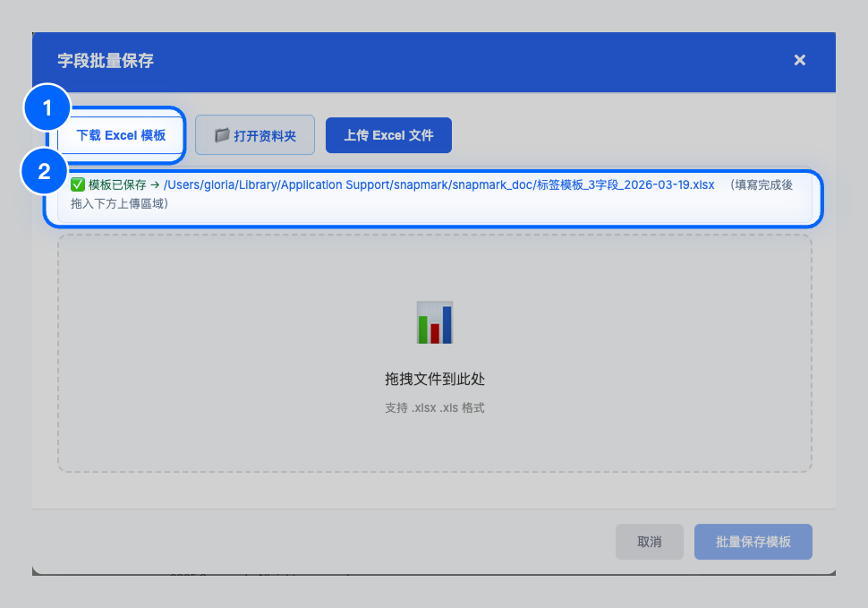The width and height of the screenshot is (868, 608).
Task: Open the 打开资料夹 button
Action: pyautogui.click(x=254, y=134)
